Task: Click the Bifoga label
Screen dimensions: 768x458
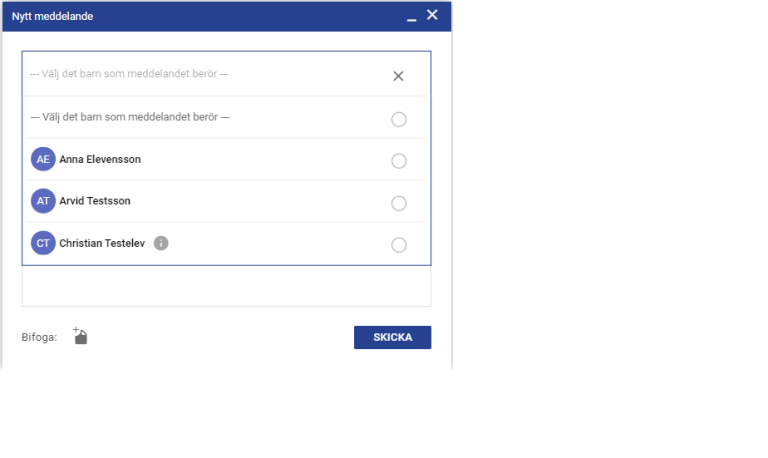Action: coord(39,337)
